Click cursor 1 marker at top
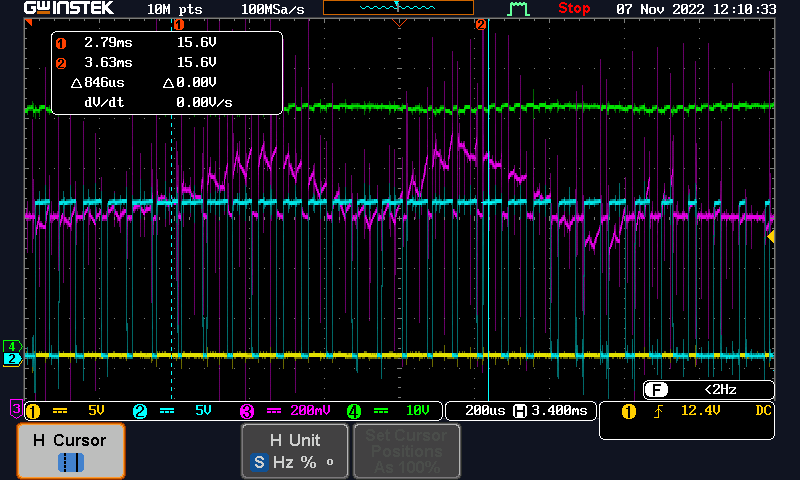Screen dimensions: 800x480 tap(179, 24)
